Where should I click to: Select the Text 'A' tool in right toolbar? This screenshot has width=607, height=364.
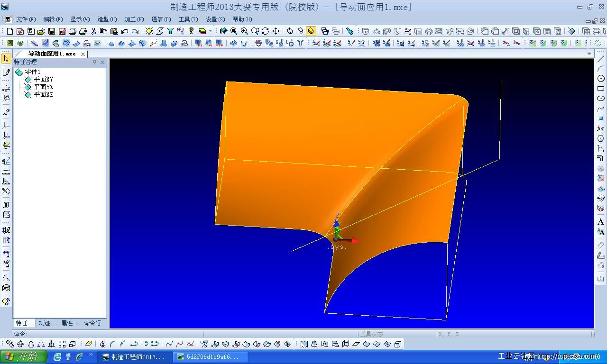tap(601, 222)
